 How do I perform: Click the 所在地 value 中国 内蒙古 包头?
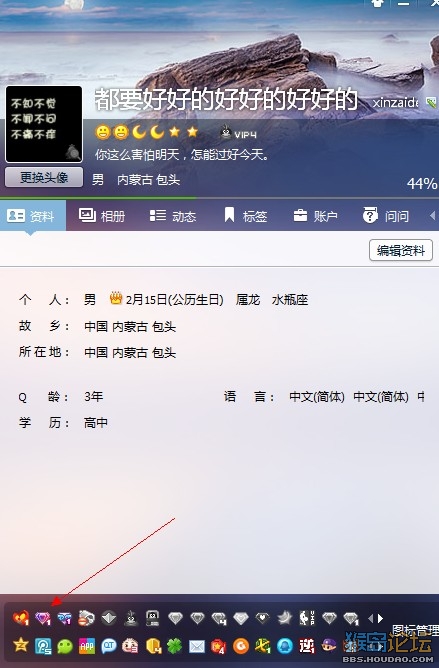130,352
